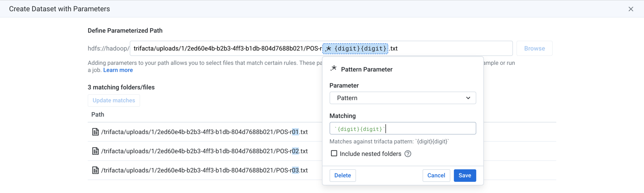Click file icon for POS-r03.txt
644x193 pixels.
[x=95, y=170]
